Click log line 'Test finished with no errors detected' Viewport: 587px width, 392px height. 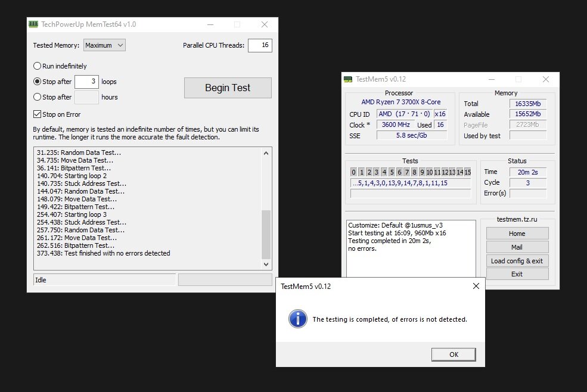click(x=103, y=253)
